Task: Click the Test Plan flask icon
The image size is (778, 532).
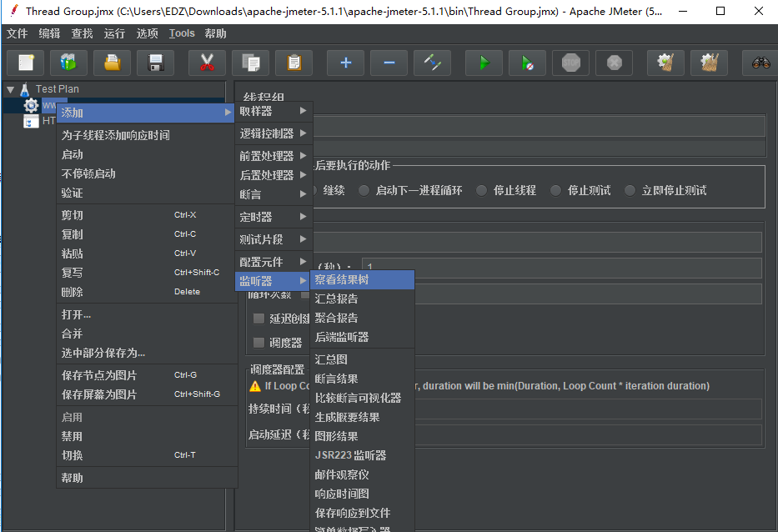Action: point(25,89)
